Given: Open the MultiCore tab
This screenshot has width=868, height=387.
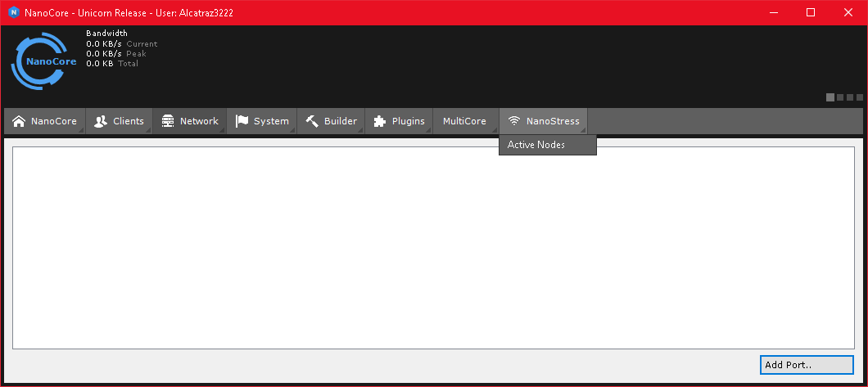Looking at the screenshot, I should pyautogui.click(x=464, y=121).
